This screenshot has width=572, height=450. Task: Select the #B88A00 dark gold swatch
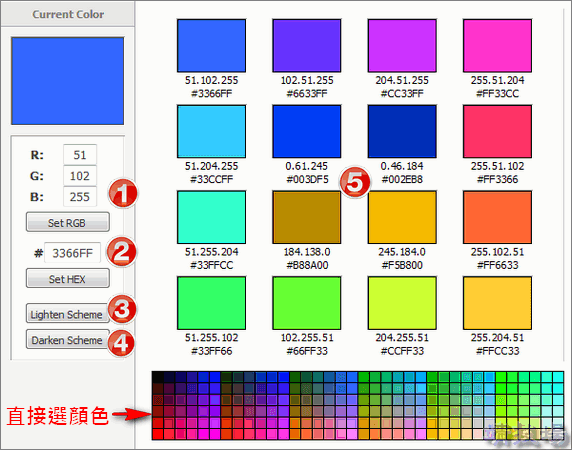(x=307, y=217)
